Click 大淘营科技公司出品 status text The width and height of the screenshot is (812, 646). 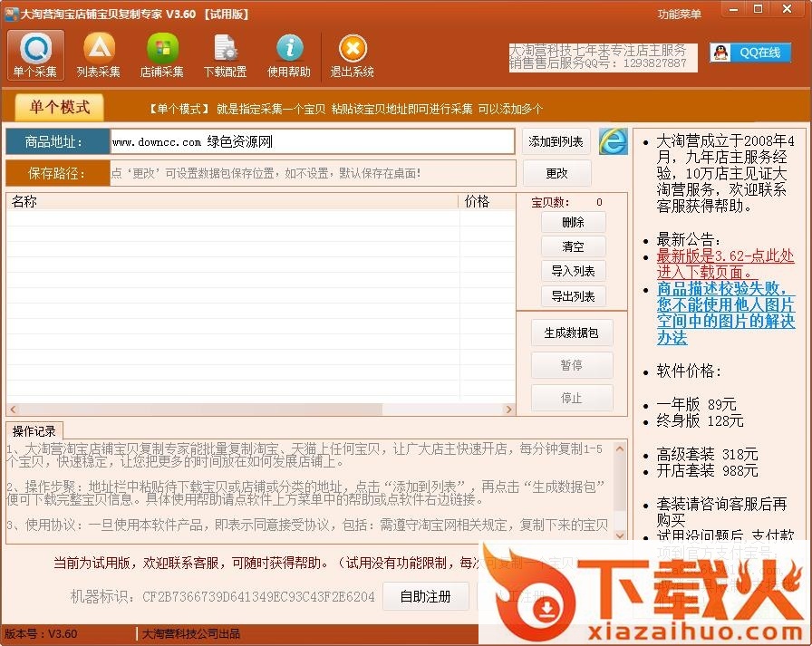tap(191, 634)
